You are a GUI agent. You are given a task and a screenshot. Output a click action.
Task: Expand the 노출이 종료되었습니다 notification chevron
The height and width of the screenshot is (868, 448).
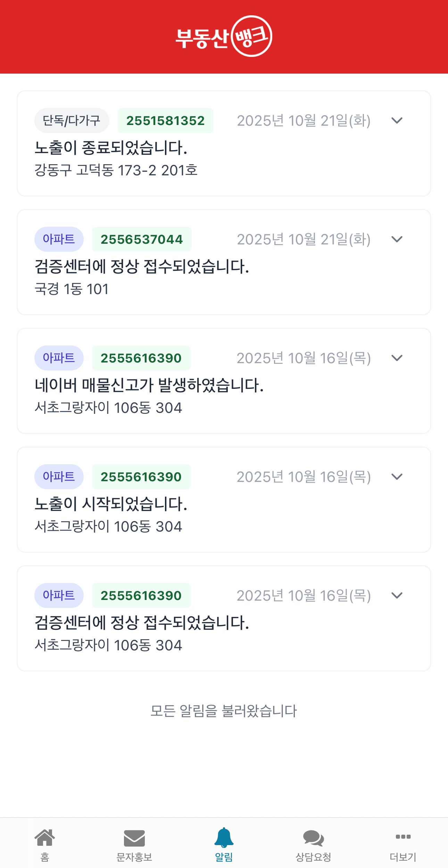(397, 120)
